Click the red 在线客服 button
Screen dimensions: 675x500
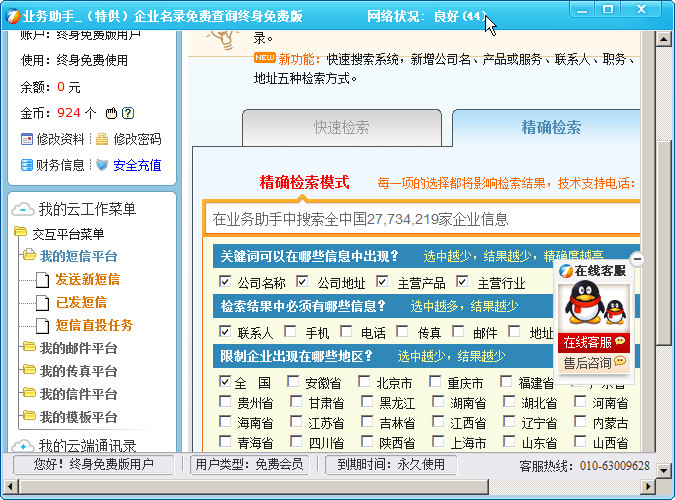pos(594,342)
